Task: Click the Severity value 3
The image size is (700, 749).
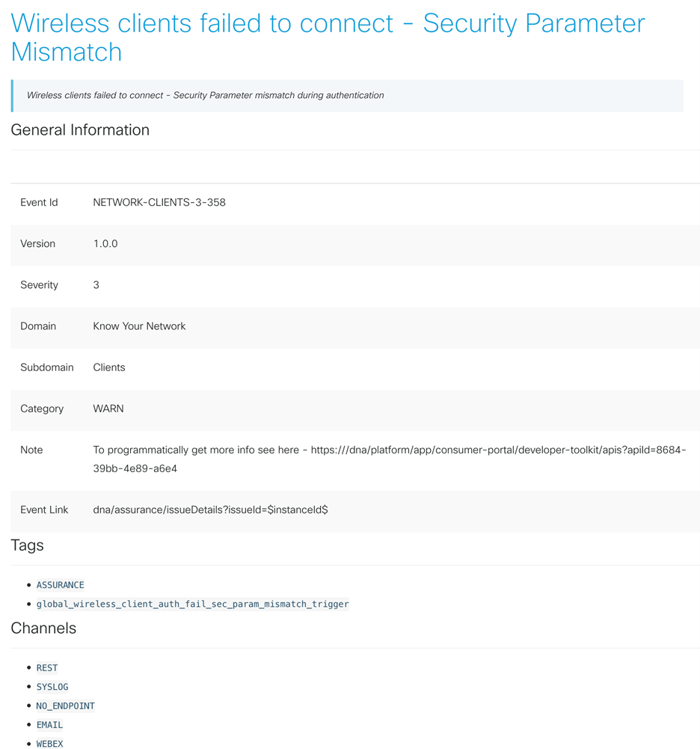Action: tap(96, 285)
